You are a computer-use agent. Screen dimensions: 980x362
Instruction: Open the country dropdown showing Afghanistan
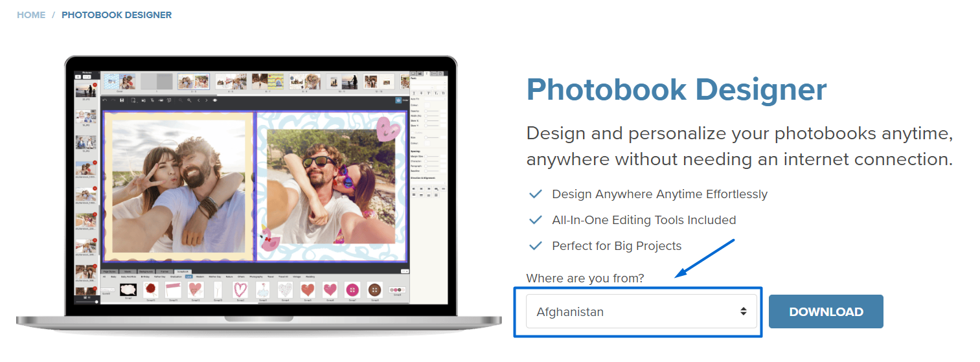coord(641,311)
